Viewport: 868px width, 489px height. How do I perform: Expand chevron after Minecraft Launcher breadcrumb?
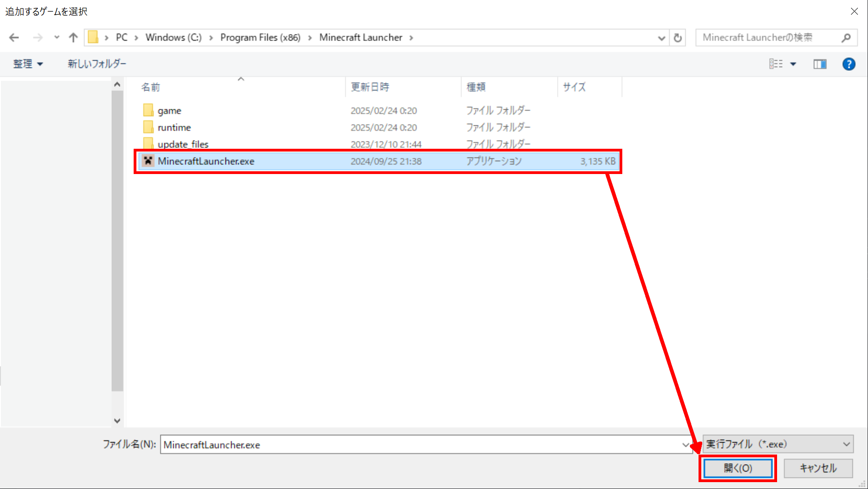(411, 38)
